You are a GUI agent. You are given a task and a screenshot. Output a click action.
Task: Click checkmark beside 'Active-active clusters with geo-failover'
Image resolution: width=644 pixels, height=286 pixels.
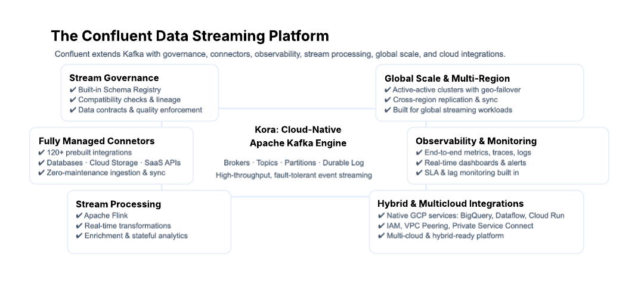click(x=388, y=89)
